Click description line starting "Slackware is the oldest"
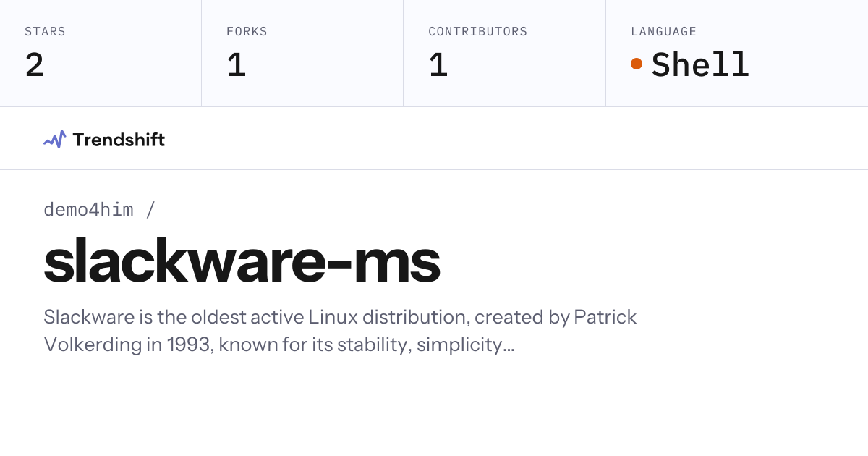The image size is (868, 456). 340,317
